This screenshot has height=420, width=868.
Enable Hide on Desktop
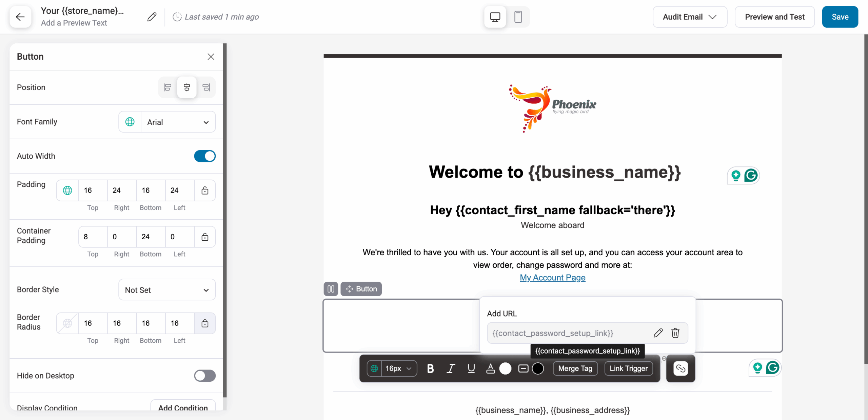tap(204, 376)
